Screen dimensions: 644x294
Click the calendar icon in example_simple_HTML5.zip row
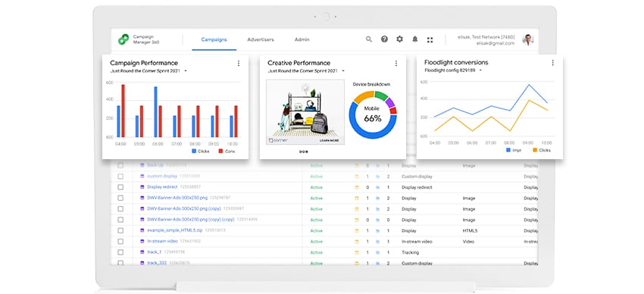point(357,231)
